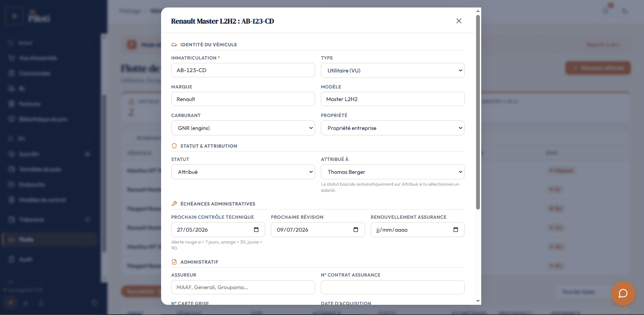Click the Assureur input field
Image resolution: width=644 pixels, height=315 pixels.
(x=243, y=287)
